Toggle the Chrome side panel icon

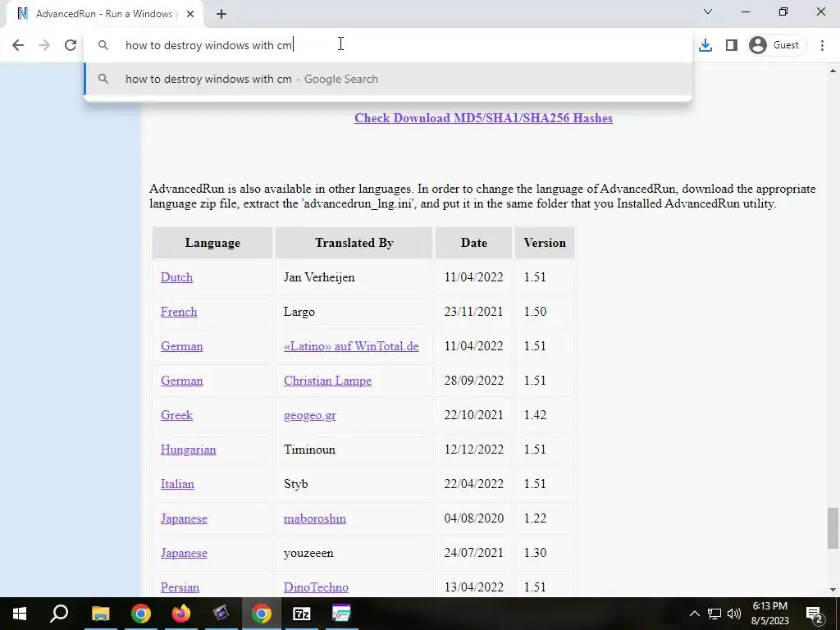731,45
